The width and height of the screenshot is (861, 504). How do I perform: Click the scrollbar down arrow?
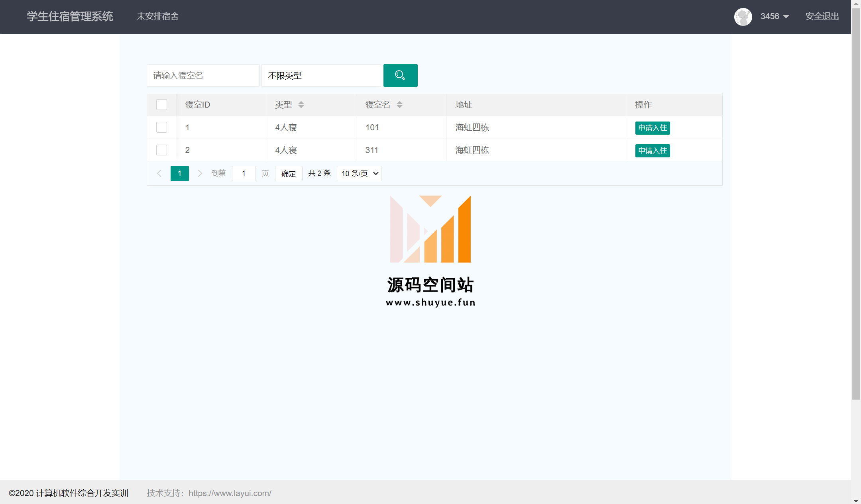point(856,500)
